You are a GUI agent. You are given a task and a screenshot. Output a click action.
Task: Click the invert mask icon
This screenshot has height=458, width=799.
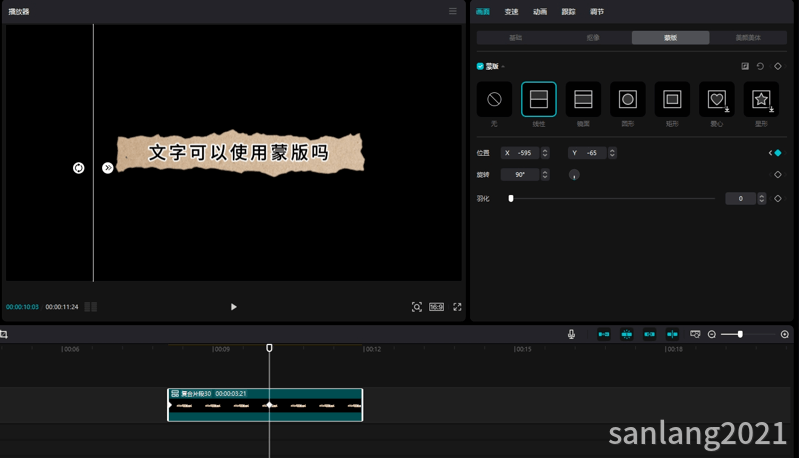[745, 66]
